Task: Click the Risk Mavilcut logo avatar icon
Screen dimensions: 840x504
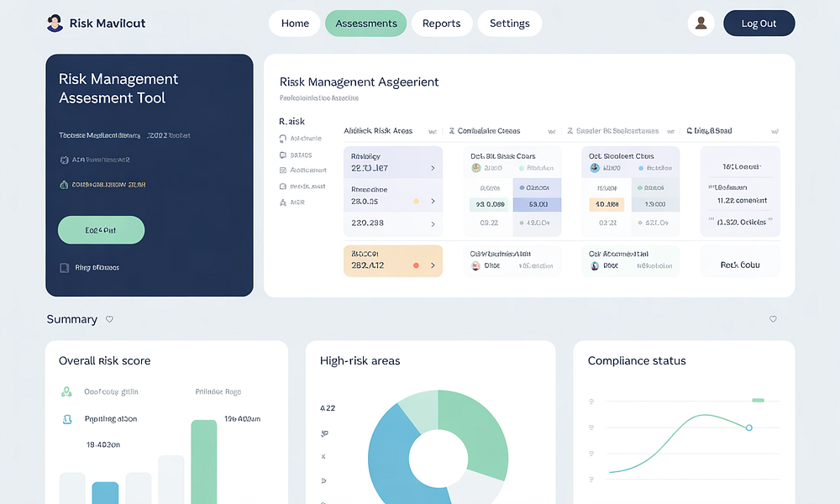Action: (55, 24)
